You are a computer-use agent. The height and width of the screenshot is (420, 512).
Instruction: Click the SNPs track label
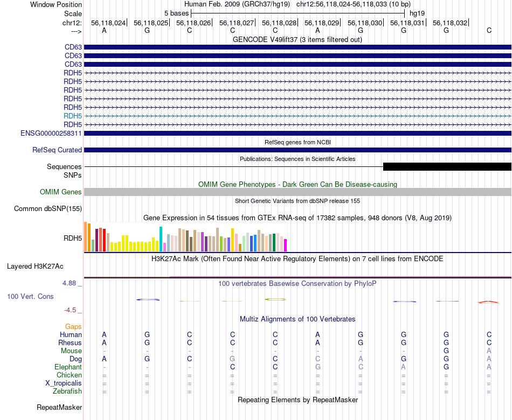click(73, 175)
